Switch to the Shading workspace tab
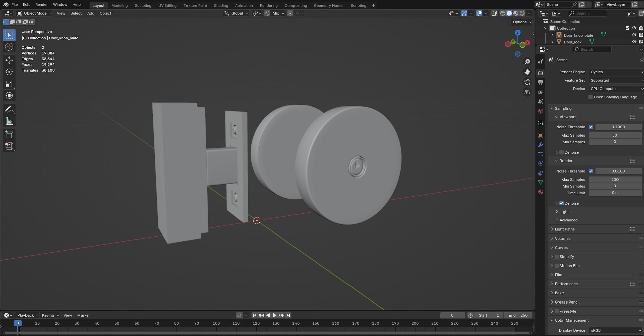This screenshot has width=644, height=336. 221,5
